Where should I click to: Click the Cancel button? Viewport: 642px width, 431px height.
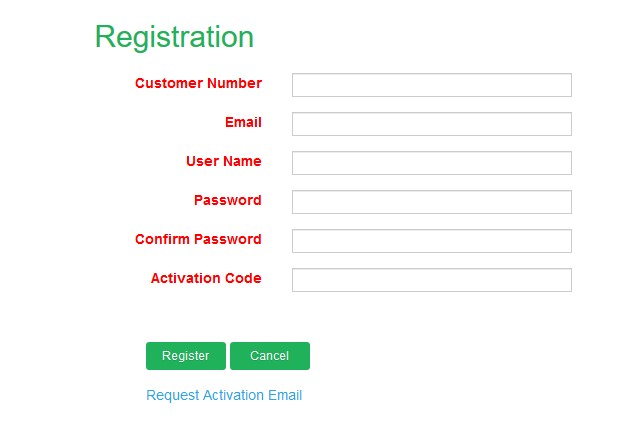[269, 356]
